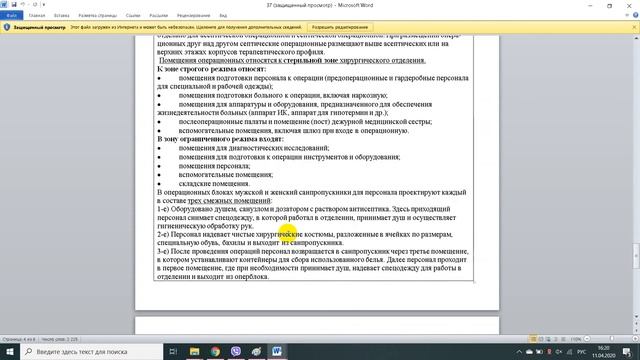Click the word count in status bar
The height and width of the screenshot is (360, 640).
click(x=60, y=339)
